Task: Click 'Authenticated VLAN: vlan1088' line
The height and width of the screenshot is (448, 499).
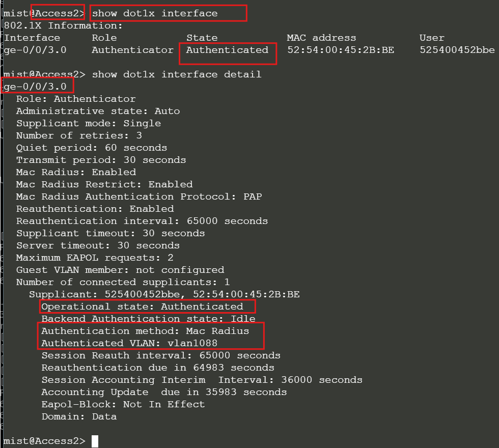Action: [129, 343]
